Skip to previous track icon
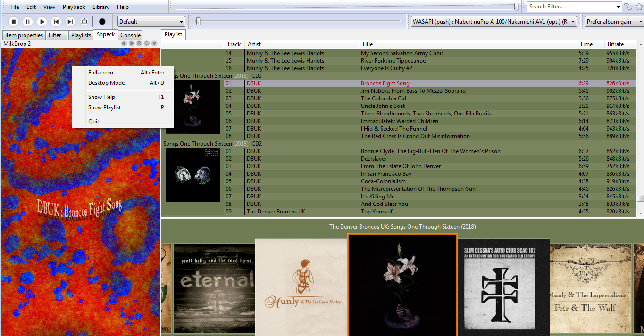This screenshot has width=644, height=336. point(56,21)
